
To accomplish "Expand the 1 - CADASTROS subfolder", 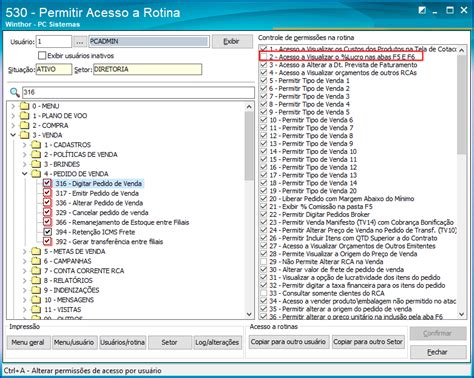I will click(25, 145).
